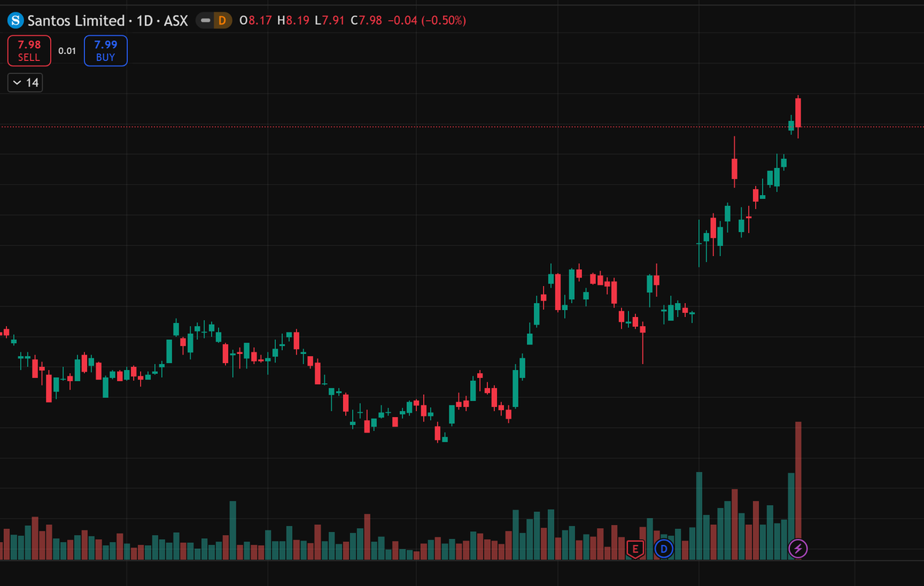
Task: Click the orange D data-mode badge
Action: coord(222,21)
